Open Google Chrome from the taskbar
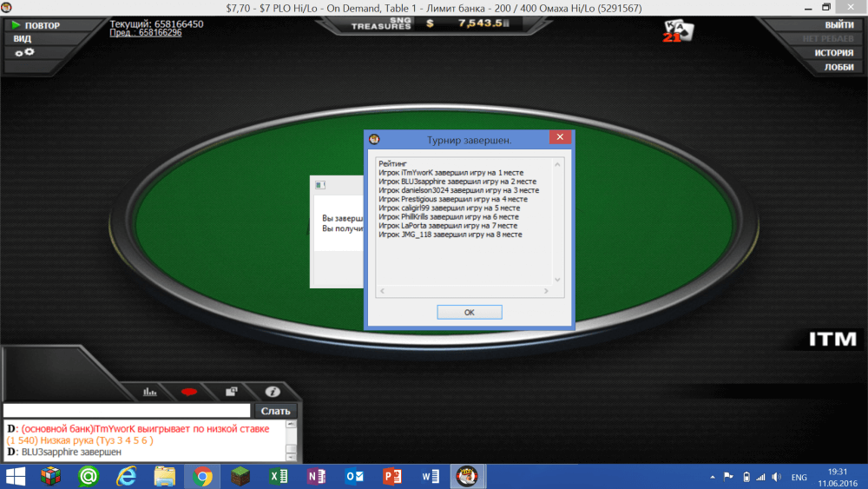Viewport: 868px width, 489px height. point(203,477)
